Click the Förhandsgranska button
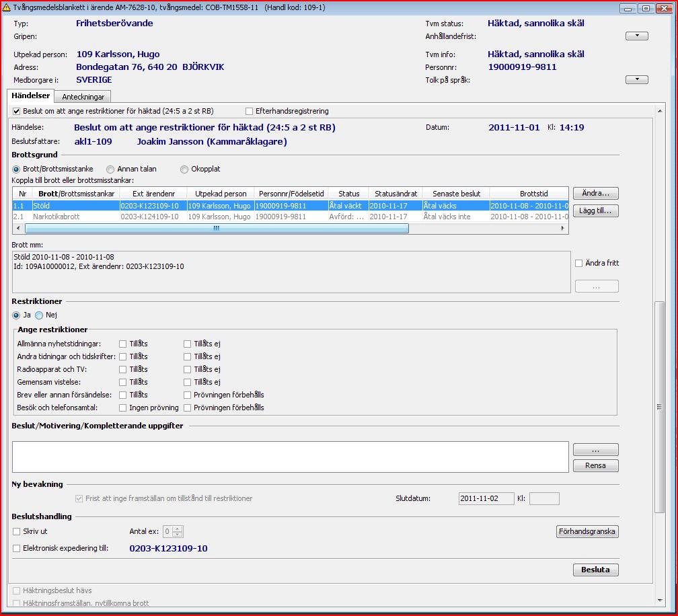 coord(587,531)
